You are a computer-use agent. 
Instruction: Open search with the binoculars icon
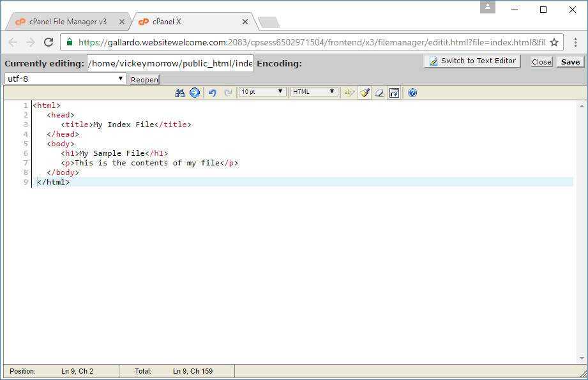pos(179,93)
